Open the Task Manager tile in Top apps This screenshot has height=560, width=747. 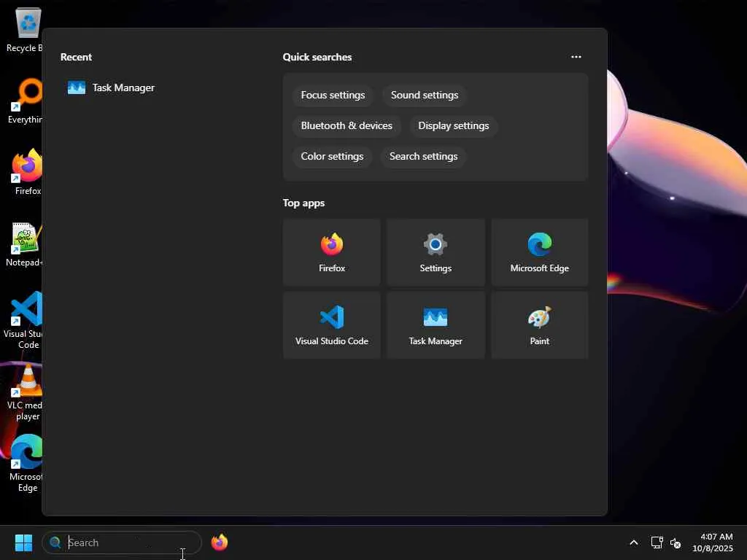436,325
